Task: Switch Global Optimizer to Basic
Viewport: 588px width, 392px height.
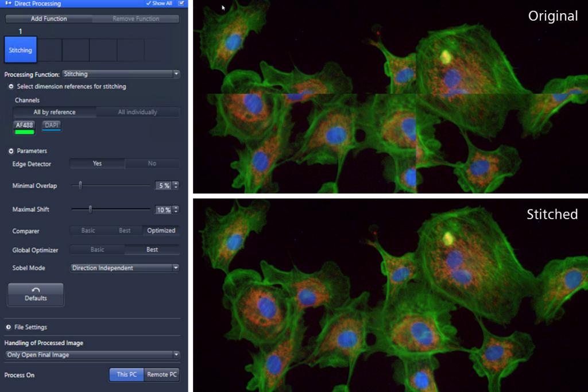Action: click(96, 250)
